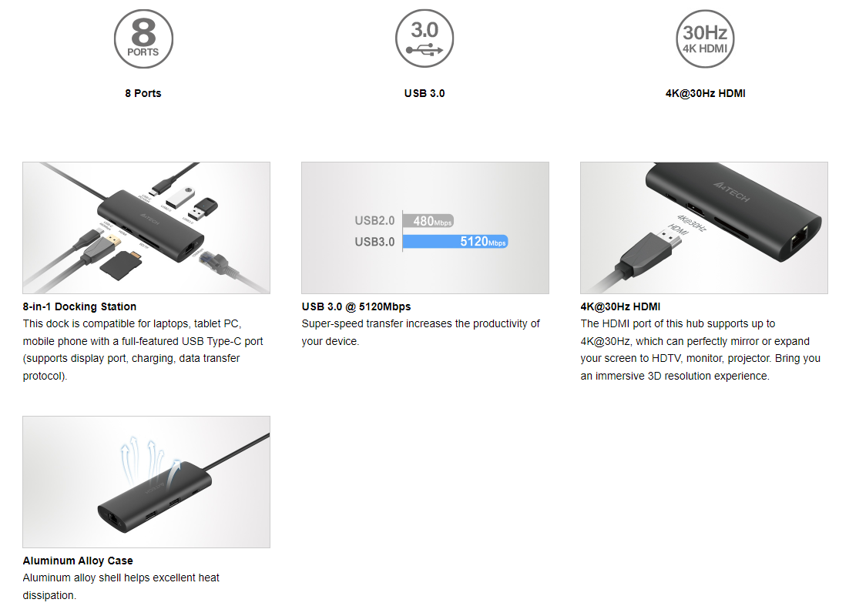Click the SD card in docking image
849x616 pixels.
pyautogui.click(x=121, y=265)
